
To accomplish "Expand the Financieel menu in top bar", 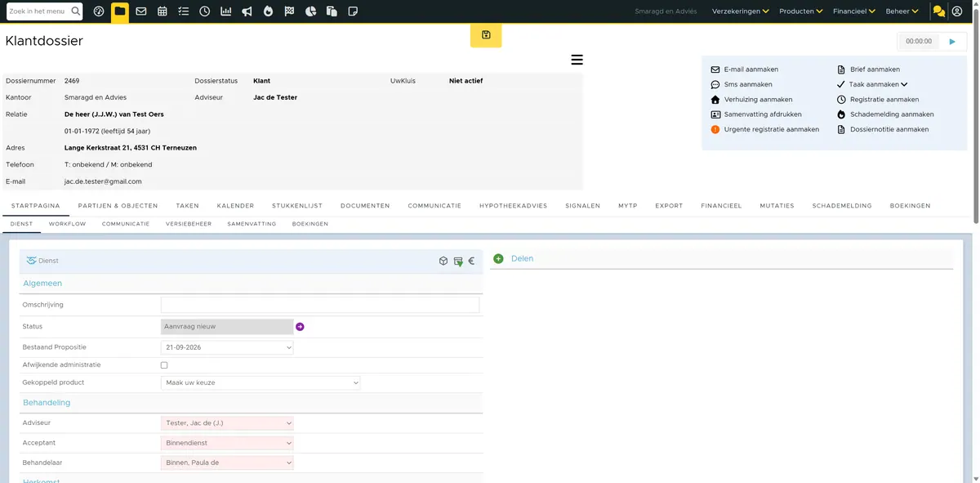I will [x=854, y=11].
